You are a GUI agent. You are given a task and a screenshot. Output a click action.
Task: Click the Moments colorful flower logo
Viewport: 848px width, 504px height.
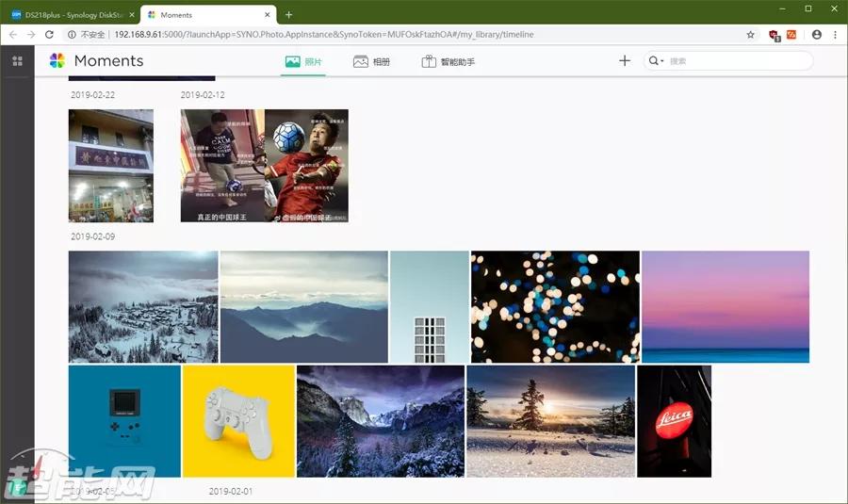coord(57,60)
